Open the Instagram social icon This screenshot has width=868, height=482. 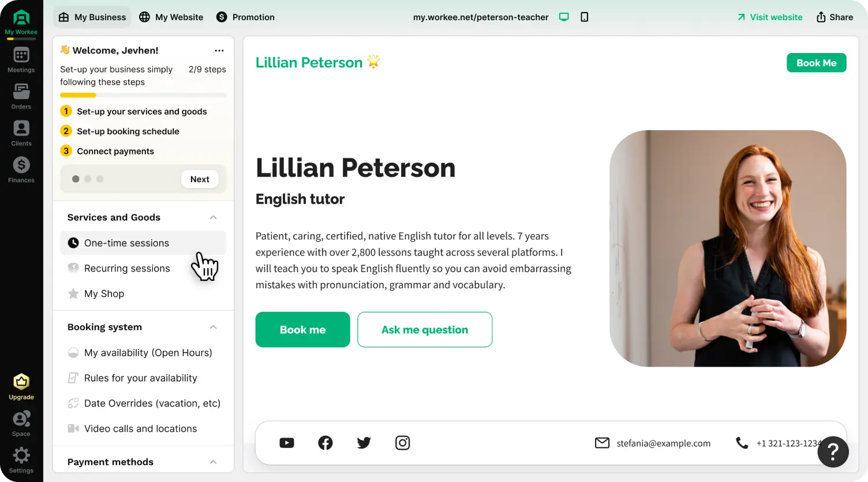402,442
